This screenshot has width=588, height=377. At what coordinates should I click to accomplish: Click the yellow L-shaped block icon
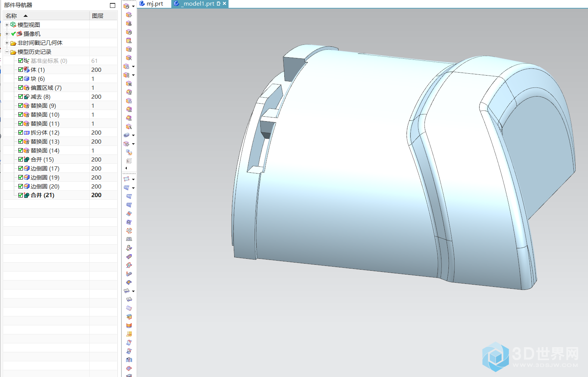pyautogui.click(x=129, y=334)
